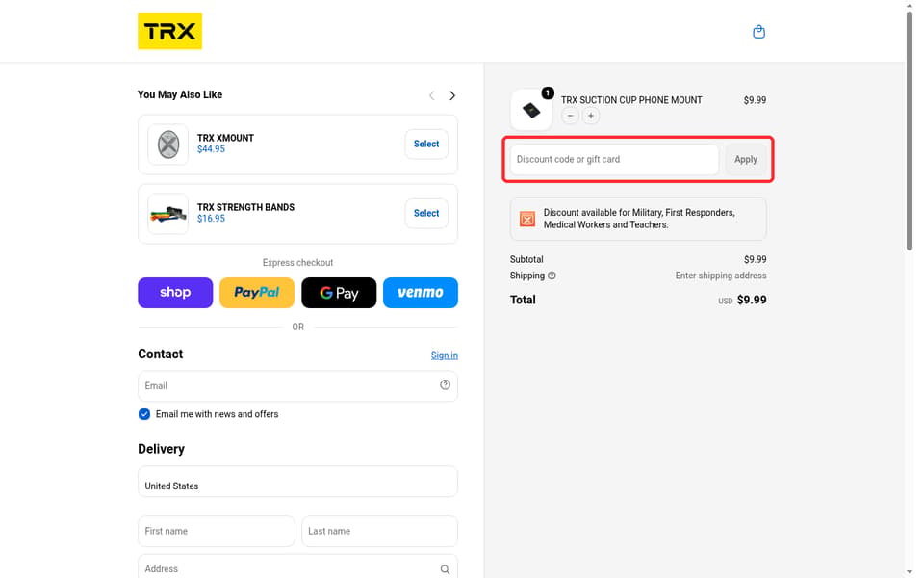This screenshot has height=578, width=924.
Task: Focus the Discount code or gift card field
Action: click(614, 159)
